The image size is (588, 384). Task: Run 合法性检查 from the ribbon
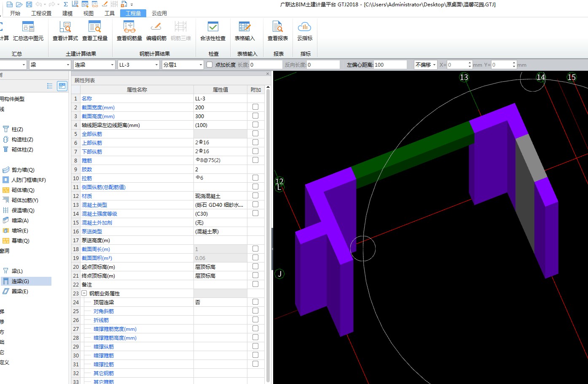point(213,31)
